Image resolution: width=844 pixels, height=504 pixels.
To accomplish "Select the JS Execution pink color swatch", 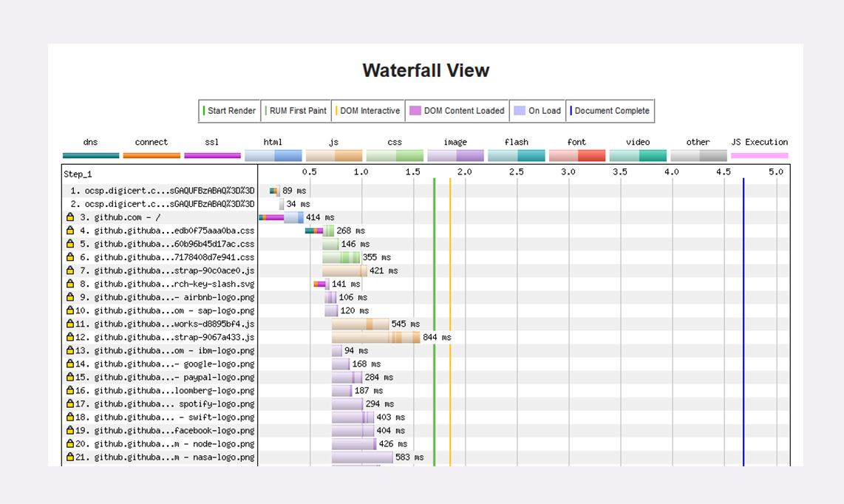I will tap(759, 155).
